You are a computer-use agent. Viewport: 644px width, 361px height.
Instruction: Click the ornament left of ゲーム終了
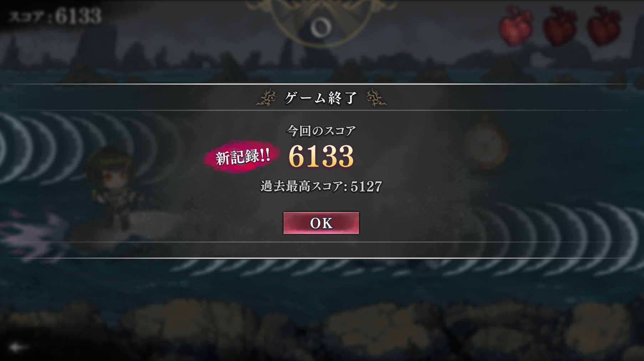coord(267,97)
